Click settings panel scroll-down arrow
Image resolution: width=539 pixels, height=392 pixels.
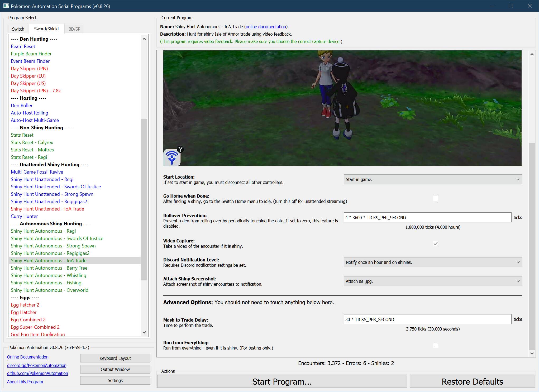pos(532,353)
